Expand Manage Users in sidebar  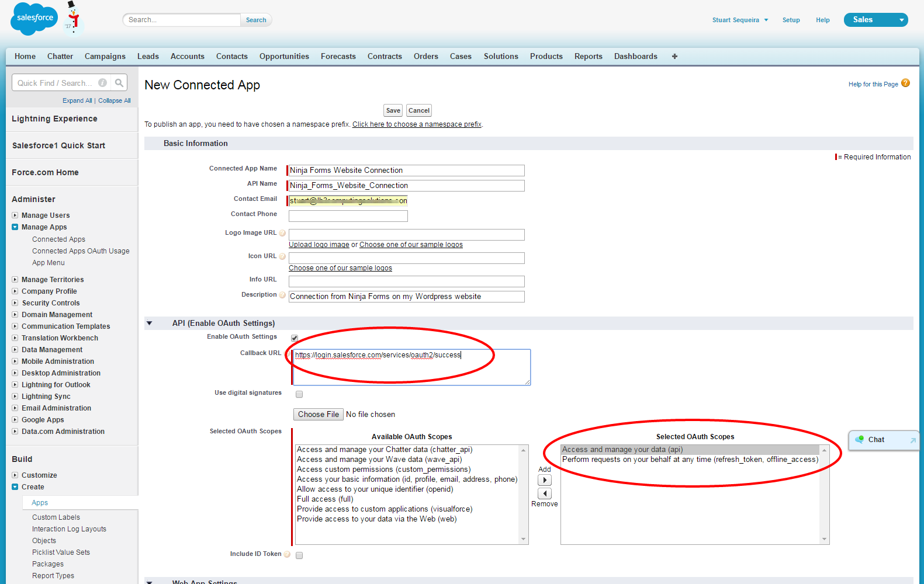15,215
